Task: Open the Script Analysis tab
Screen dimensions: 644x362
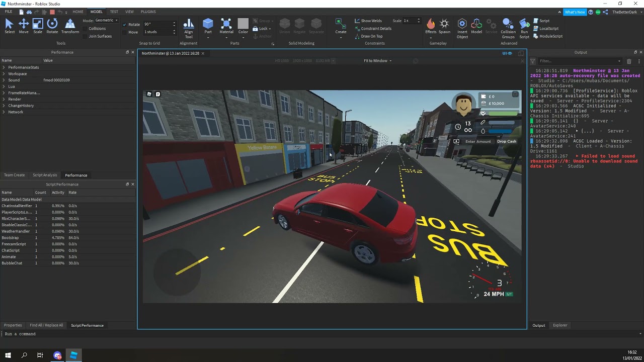Action: point(45,175)
